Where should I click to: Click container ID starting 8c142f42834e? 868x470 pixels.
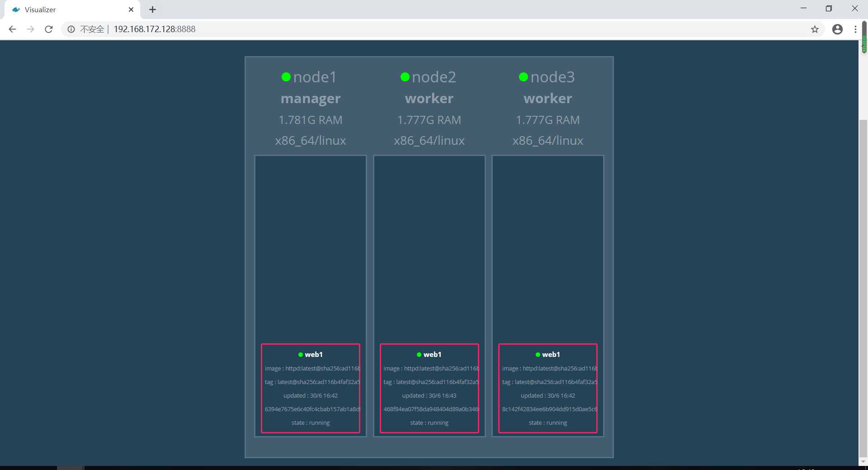(x=549, y=409)
